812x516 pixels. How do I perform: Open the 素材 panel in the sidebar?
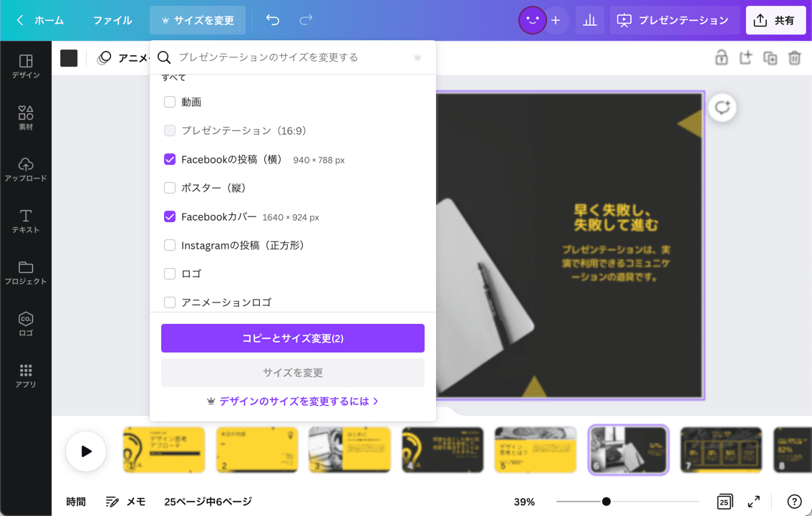click(x=26, y=115)
